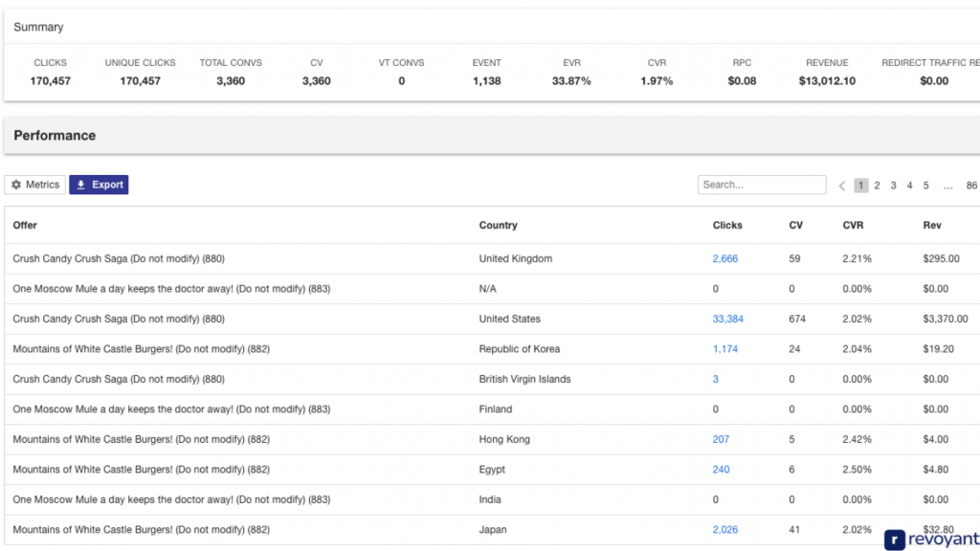Go to page 2
This screenshot has width=980, height=551.
pyautogui.click(x=877, y=186)
